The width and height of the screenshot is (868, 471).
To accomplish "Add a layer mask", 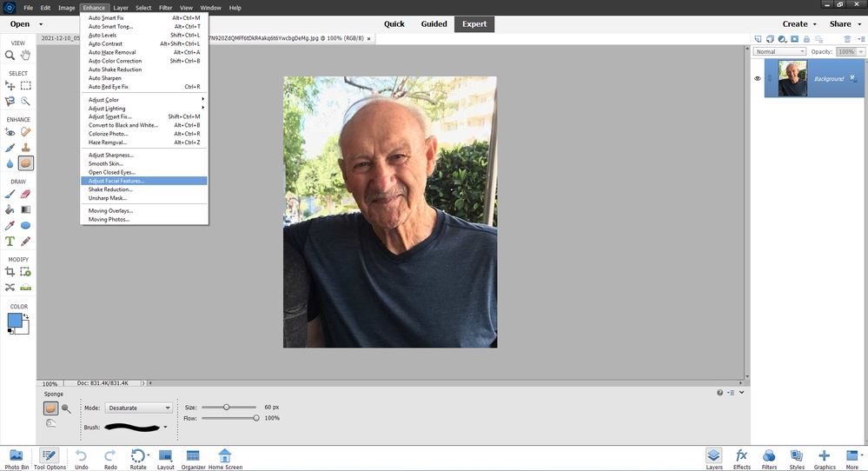I will tap(794, 39).
